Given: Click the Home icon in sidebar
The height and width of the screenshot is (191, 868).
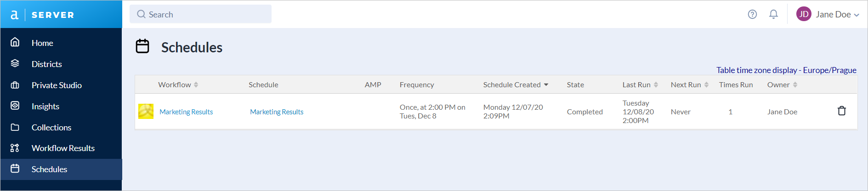Looking at the screenshot, I should (15, 42).
